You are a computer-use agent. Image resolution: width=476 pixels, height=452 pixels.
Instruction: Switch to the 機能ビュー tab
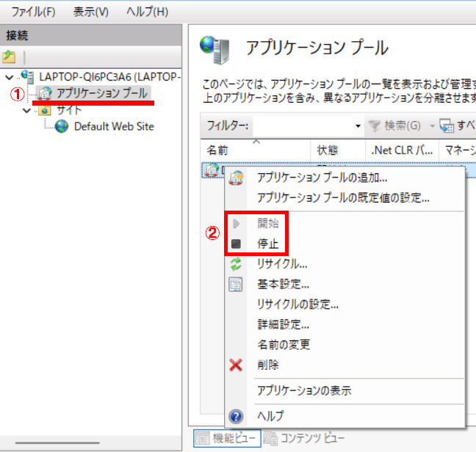pyautogui.click(x=227, y=438)
